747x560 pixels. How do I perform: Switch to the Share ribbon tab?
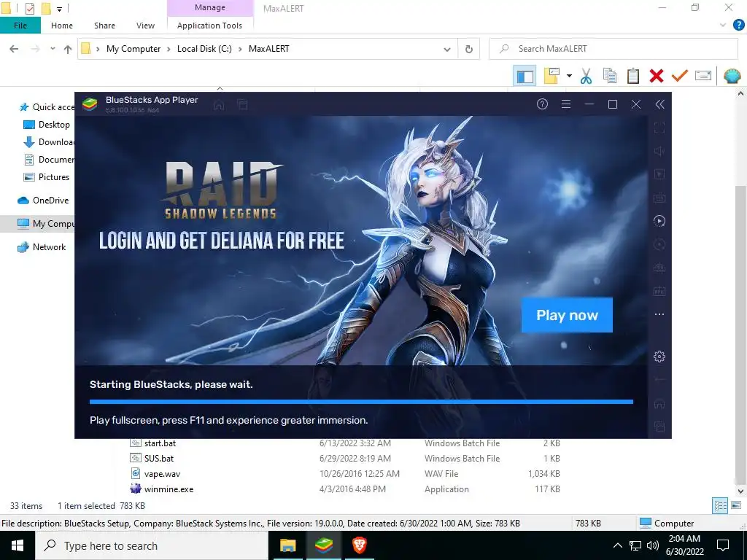(x=104, y=26)
